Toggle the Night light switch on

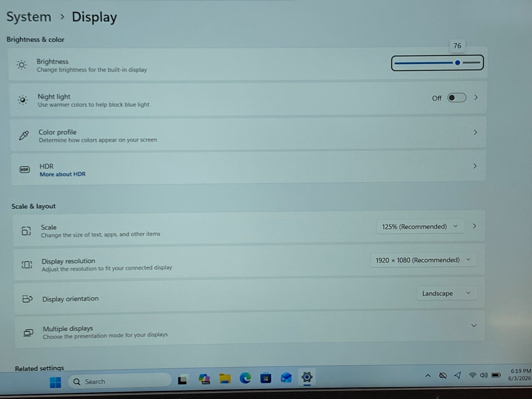coord(457,98)
